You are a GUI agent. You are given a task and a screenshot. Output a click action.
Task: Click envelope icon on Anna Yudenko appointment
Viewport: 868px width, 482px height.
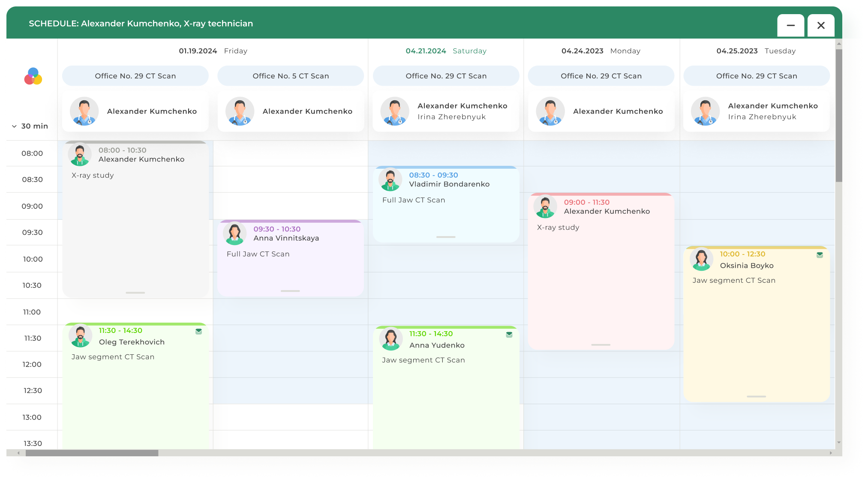509,335
